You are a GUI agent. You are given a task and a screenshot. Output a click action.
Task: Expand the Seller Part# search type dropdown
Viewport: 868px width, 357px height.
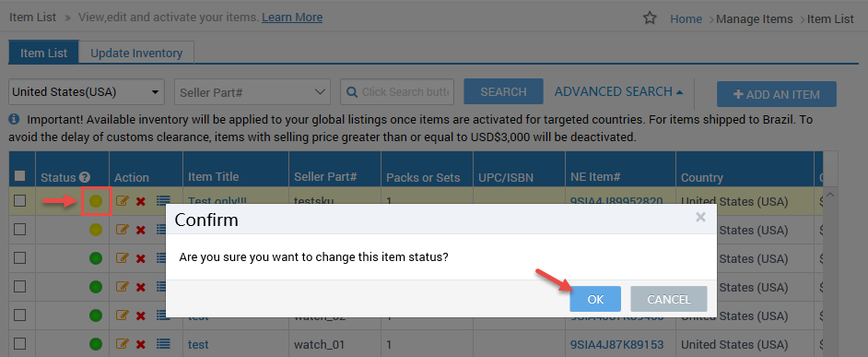coord(252,92)
